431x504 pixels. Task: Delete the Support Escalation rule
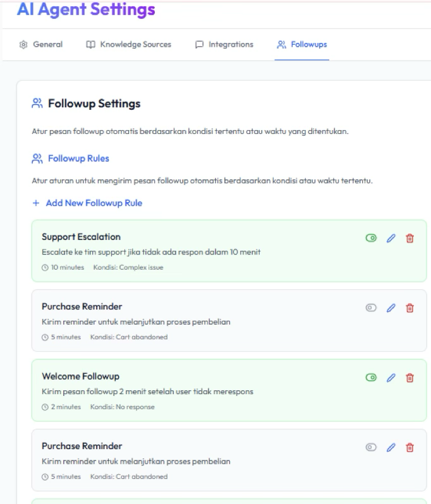[410, 238]
